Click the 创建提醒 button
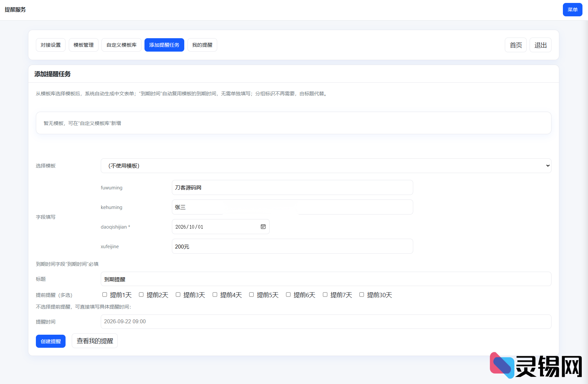 [51, 341]
